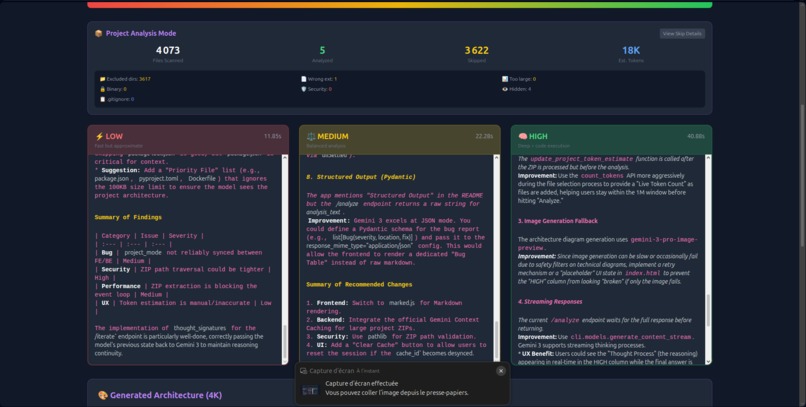This screenshot has height=407, width=806.
Task: Click the count_tokens code text
Action: [x=602, y=176]
